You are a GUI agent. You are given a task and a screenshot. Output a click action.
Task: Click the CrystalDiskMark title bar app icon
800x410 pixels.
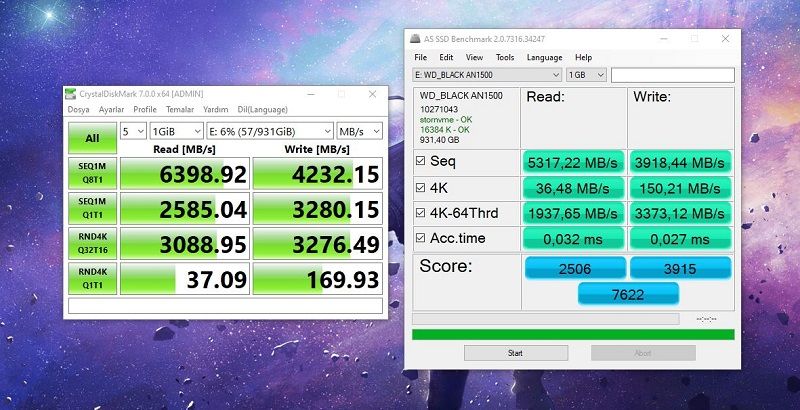(x=71, y=94)
